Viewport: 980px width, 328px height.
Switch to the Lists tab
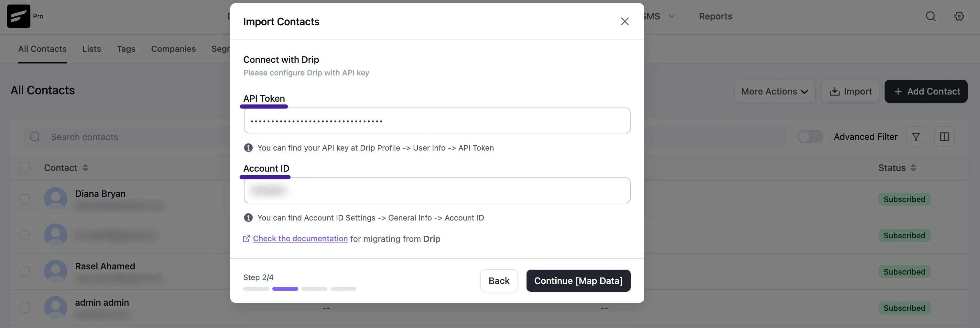coord(92,49)
